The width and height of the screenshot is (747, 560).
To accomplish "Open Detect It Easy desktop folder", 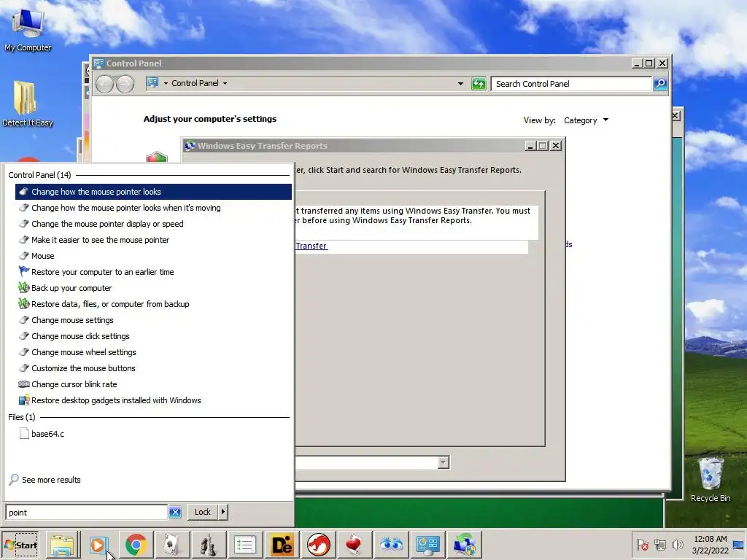I will pyautogui.click(x=27, y=104).
